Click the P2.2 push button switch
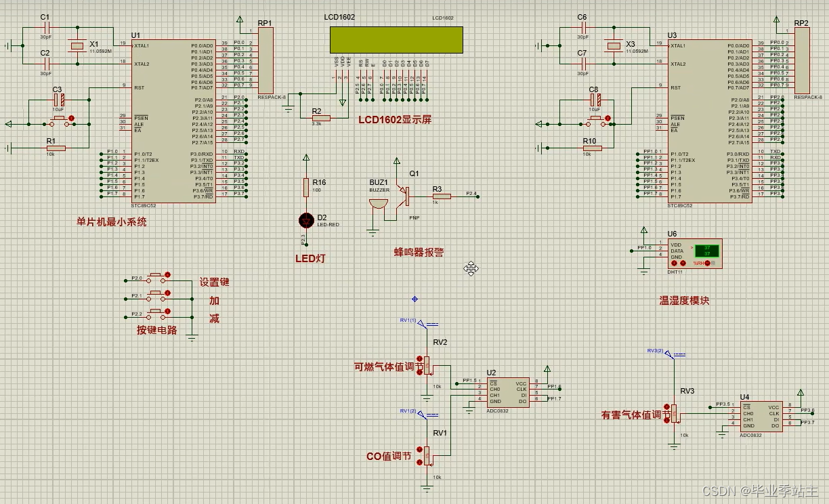This screenshot has height=504, width=829. tap(155, 313)
